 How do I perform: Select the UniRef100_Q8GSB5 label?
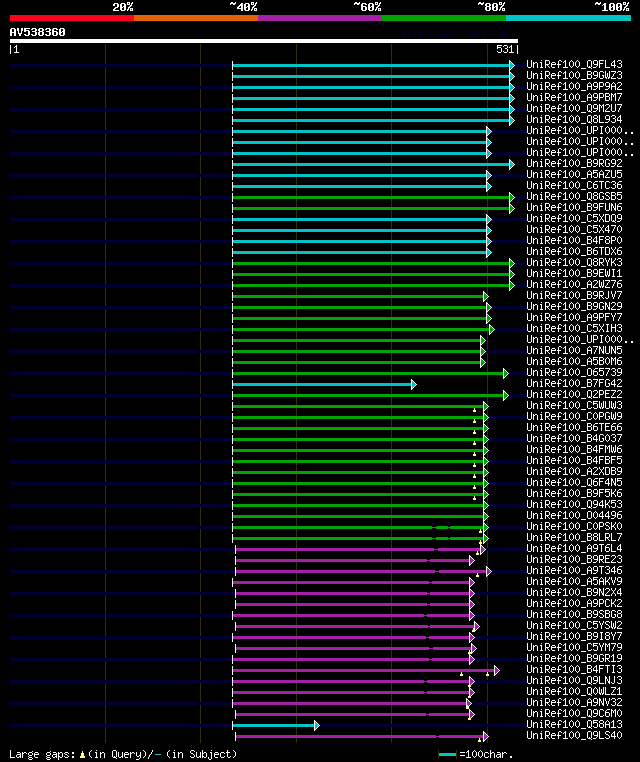point(574,196)
